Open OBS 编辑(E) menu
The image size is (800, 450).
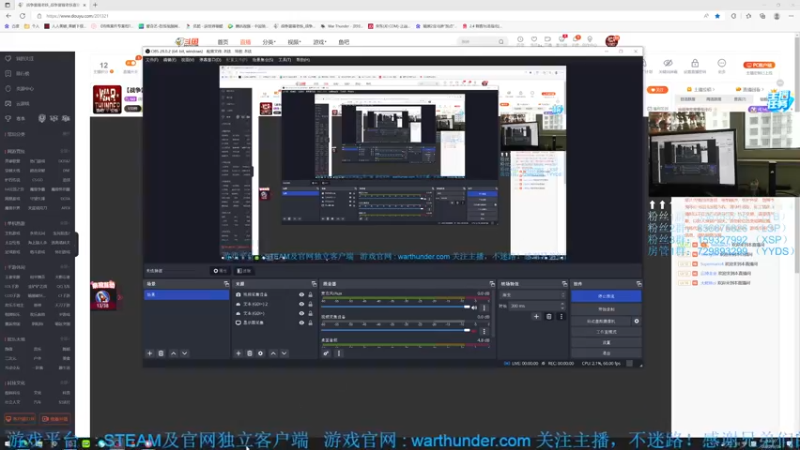click(x=169, y=60)
